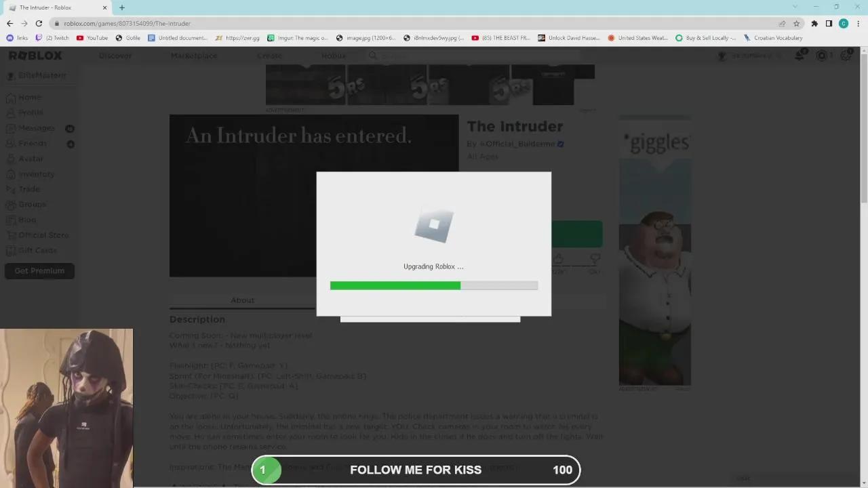Open Home in Roblox sidebar

(x=24, y=98)
